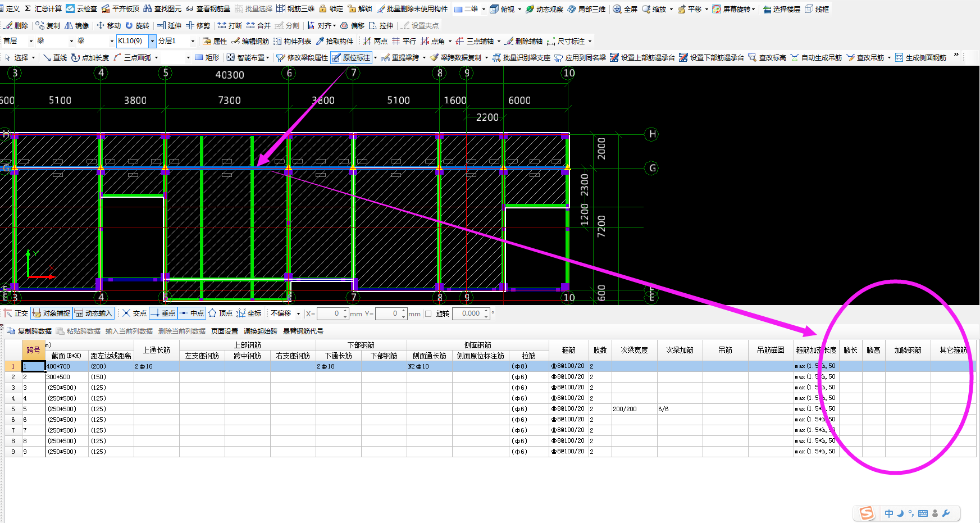980x523 pixels.
Task: Click the X coordinate input field
Action: (329, 313)
